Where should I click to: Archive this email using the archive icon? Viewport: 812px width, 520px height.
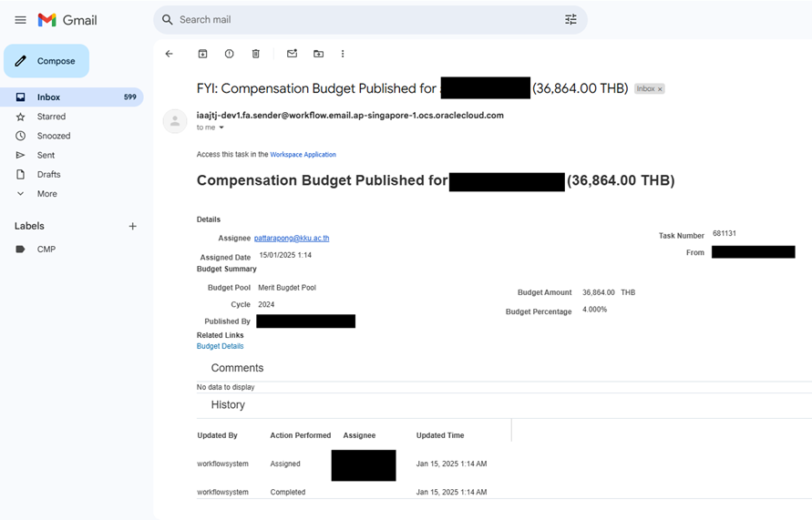click(x=202, y=54)
